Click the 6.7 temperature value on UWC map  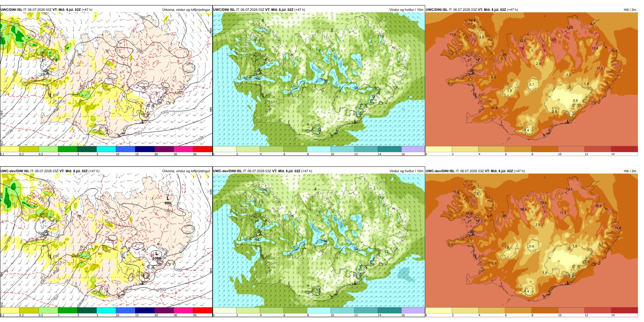coord(592,24)
